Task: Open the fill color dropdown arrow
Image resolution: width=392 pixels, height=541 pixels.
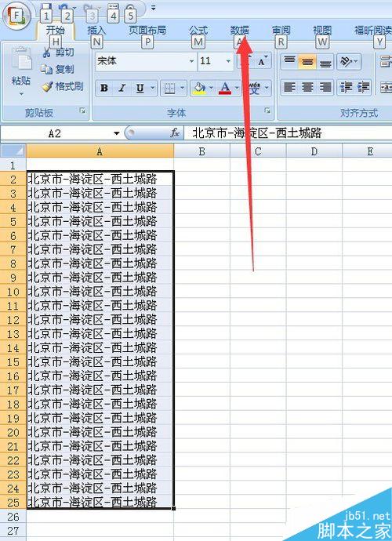Action: (211, 89)
